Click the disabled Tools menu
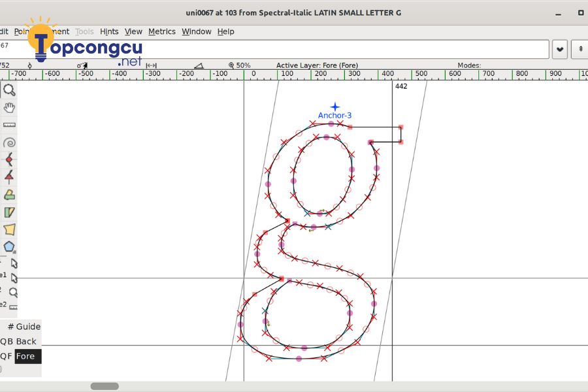Image resolution: width=588 pixels, height=392 pixels. [84, 31]
